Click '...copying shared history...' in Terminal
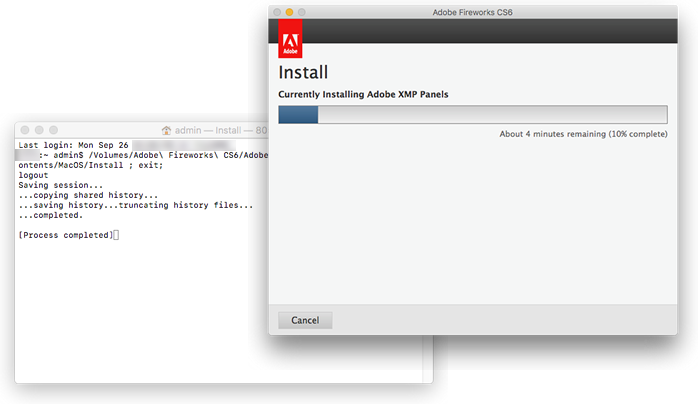 point(88,195)
